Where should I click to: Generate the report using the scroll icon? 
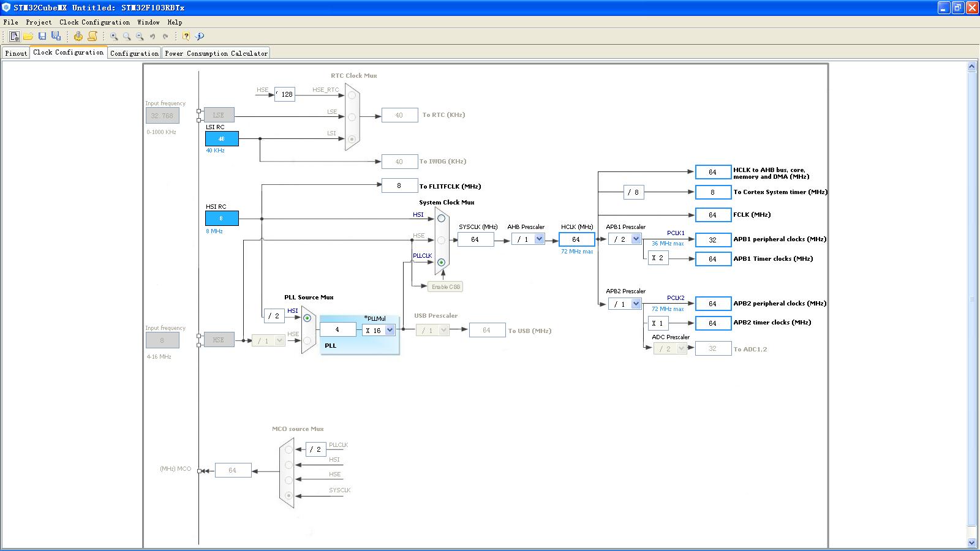92,37
